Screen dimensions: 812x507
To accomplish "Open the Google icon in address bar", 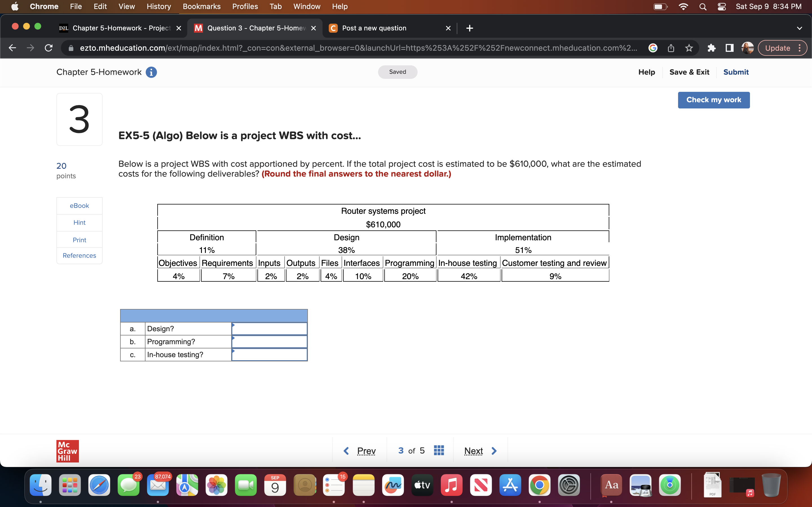I will (x=653, y=48).
